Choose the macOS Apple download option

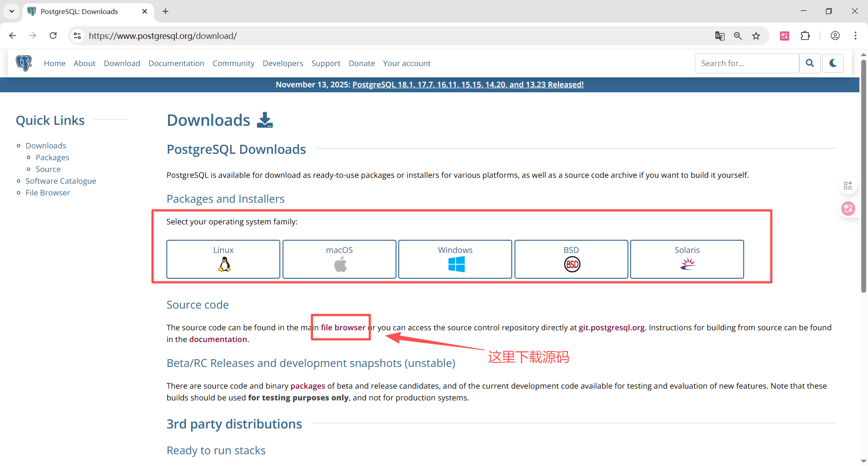click(x=339, y=259)
